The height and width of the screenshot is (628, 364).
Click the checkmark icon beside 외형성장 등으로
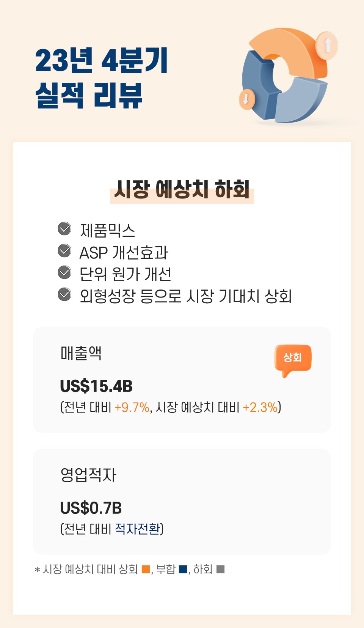tap(64, 294)
